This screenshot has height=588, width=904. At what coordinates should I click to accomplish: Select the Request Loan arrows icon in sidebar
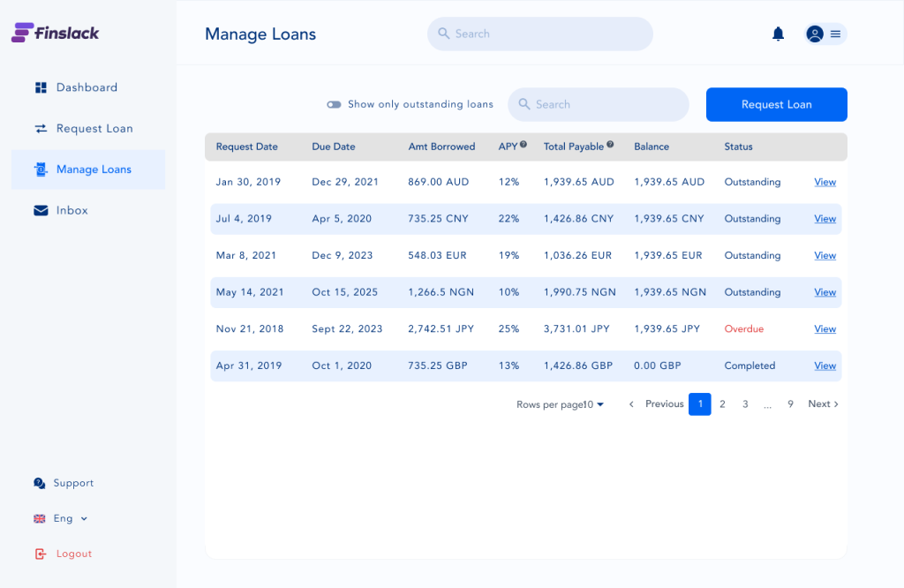pyautogui.click(x=40, y=128)
